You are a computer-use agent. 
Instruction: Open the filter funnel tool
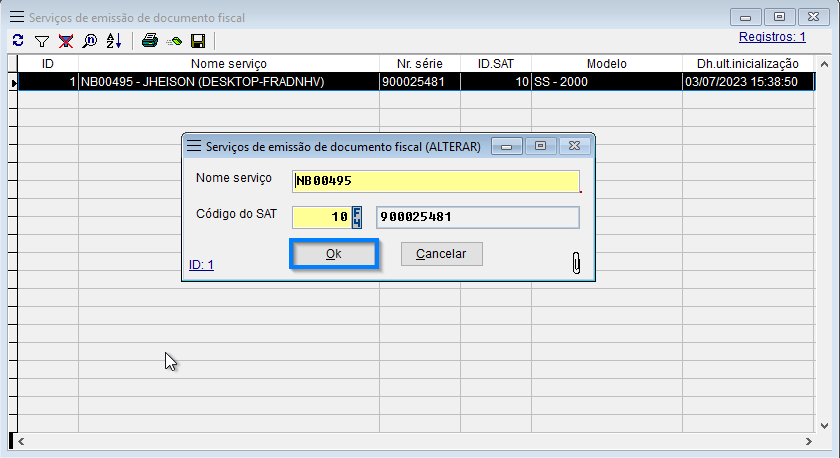(x=41, y=41)
